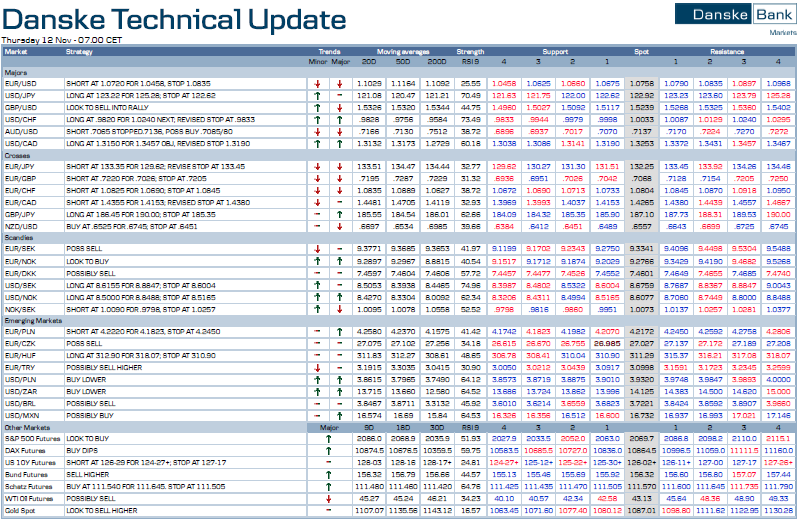Viewport: 799px width, 519px height.
Task: Click the Spot column header
Action: tap(642, 51)
